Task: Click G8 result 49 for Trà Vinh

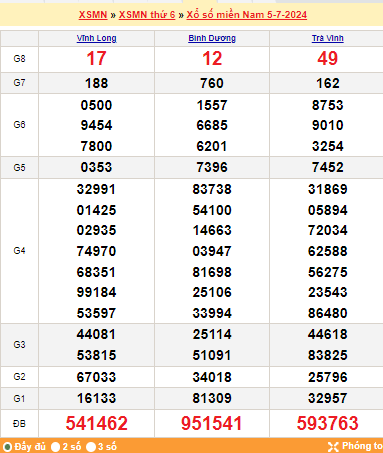Action: click(x=328, y=59)
